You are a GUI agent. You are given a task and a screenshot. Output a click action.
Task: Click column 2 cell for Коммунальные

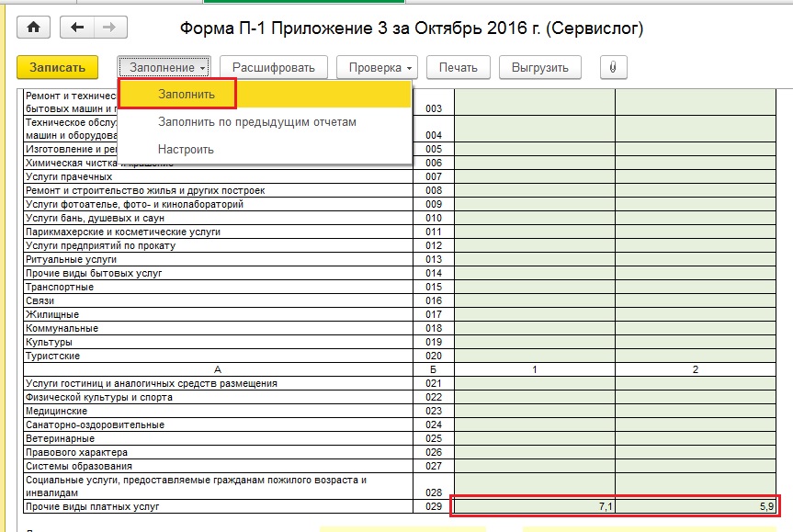[x=696, y=328]
